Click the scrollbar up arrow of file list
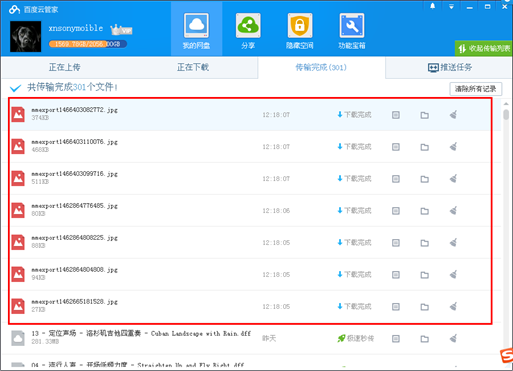Screen dimensions: 513x371 pos(506,104)
